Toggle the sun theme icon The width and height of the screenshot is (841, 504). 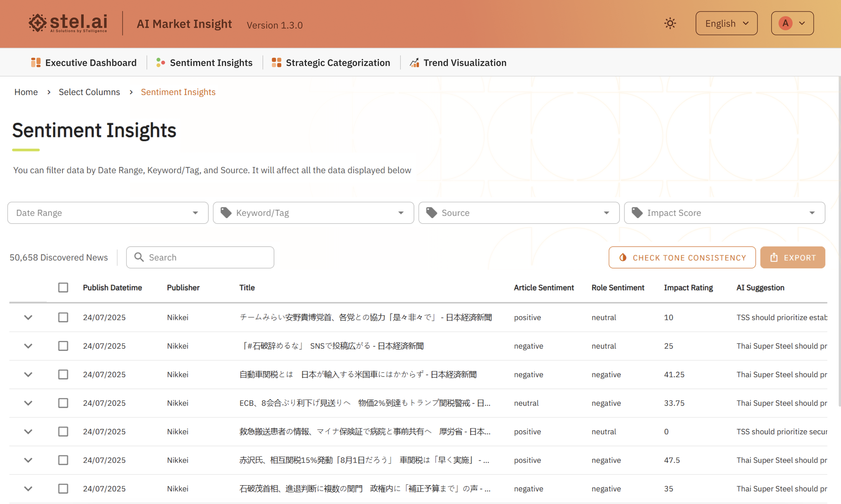[670, 23]
